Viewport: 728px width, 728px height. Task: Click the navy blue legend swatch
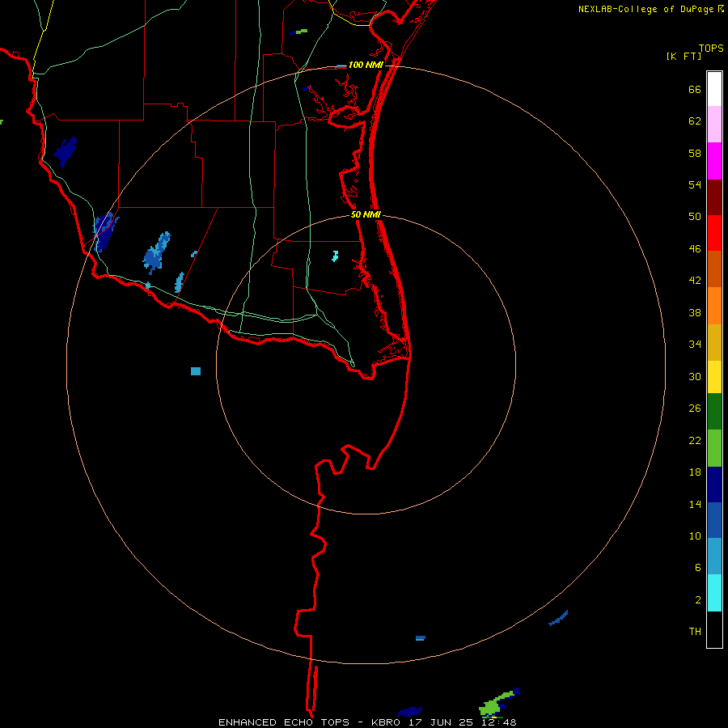tap(714, 485)
